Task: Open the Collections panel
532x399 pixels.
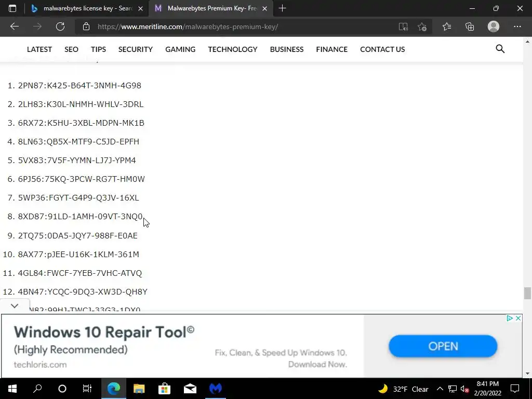Action: coord(470,26)
